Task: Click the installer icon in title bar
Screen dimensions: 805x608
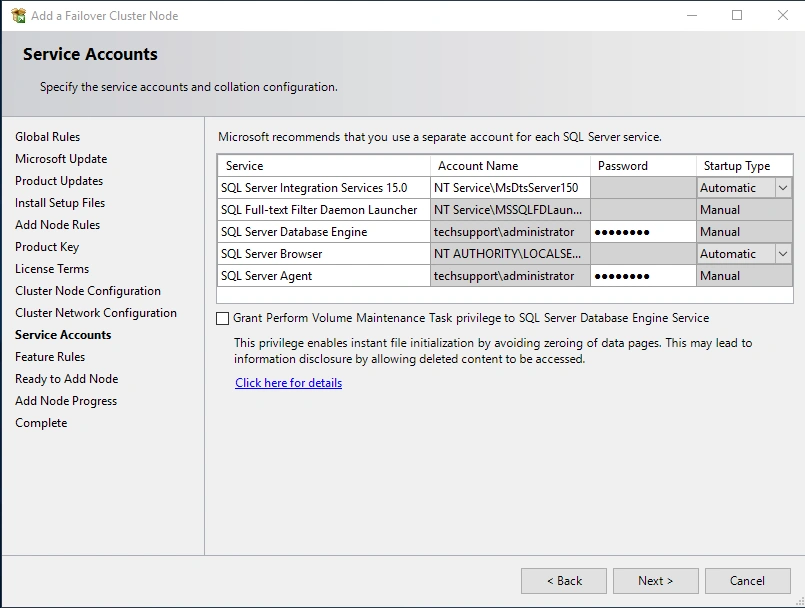Action: tap(18, 16)
